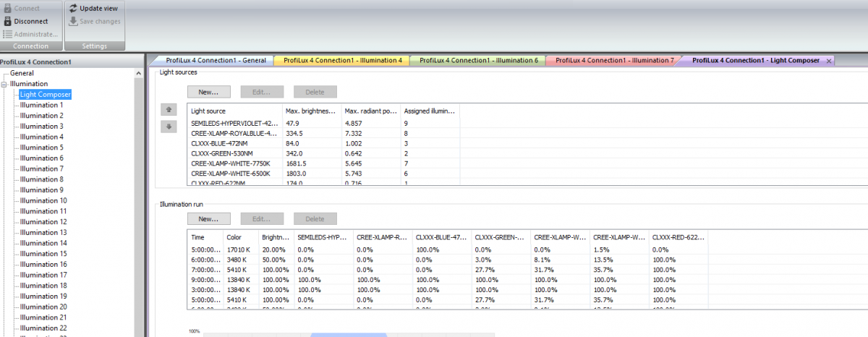Open Illumination 7 in the tree
868x337 pixels.
(41, 168)
